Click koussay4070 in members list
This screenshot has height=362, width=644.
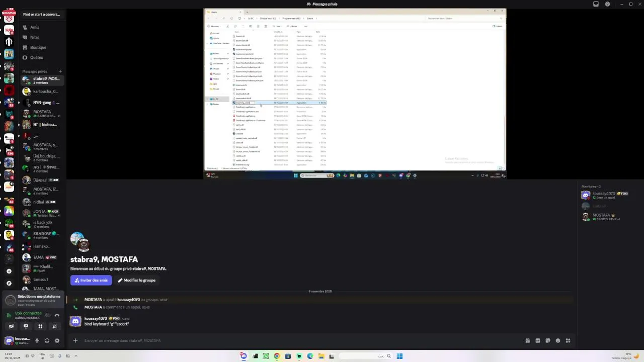pyautogui.click(x=609, y=195)
